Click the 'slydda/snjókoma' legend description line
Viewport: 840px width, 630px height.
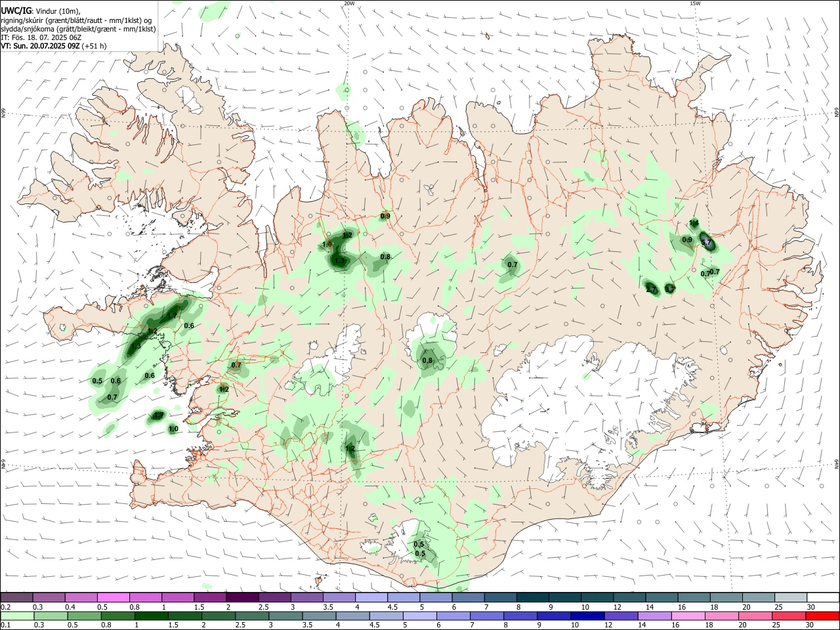pos(78,29)
